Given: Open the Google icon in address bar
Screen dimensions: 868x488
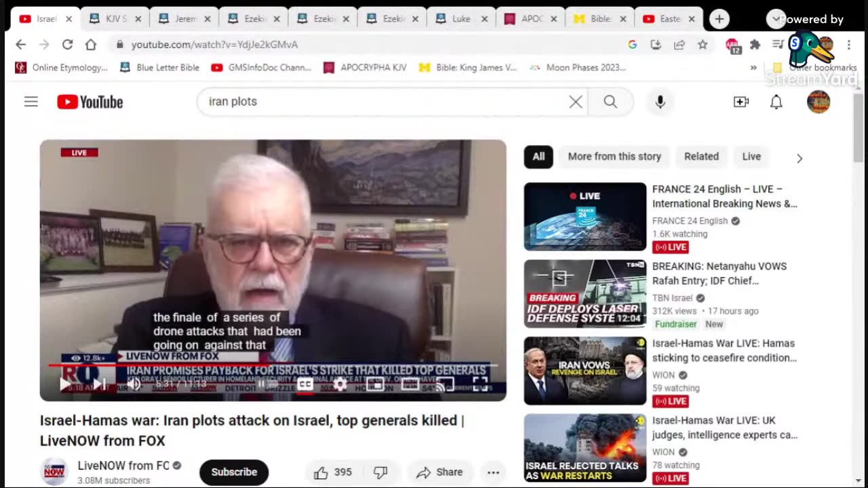Looking at the screenshot, I should pyautogui.click(x=633, y=45).
